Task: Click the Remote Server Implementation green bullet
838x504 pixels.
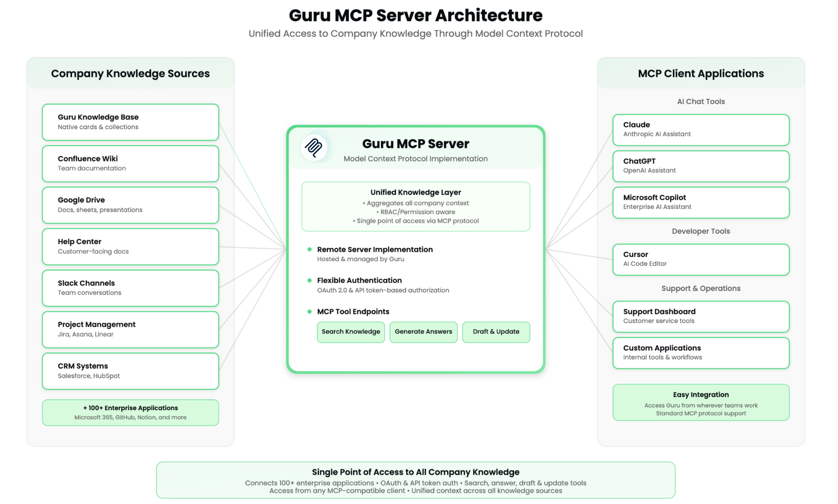Action: click(309, 249)
